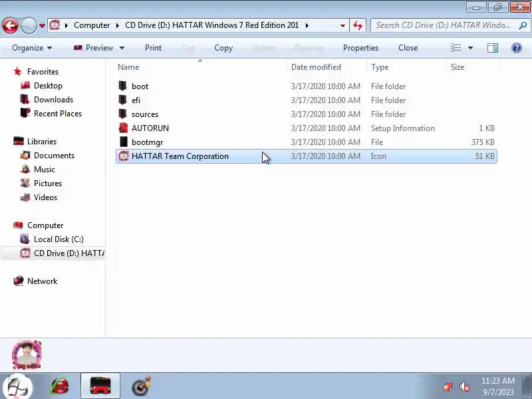
Task: Expand the Preview dropdown arrow
Action: pyautogui.click(x=122, y=48)
